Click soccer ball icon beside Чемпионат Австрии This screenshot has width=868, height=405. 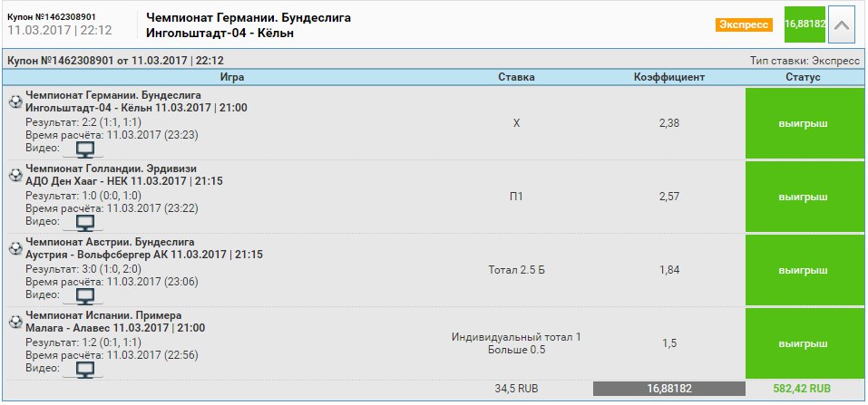coord(15,248)
